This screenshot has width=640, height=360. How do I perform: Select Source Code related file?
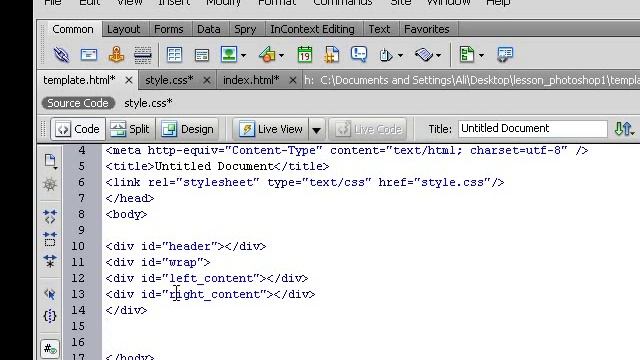(x=78, y=103)
